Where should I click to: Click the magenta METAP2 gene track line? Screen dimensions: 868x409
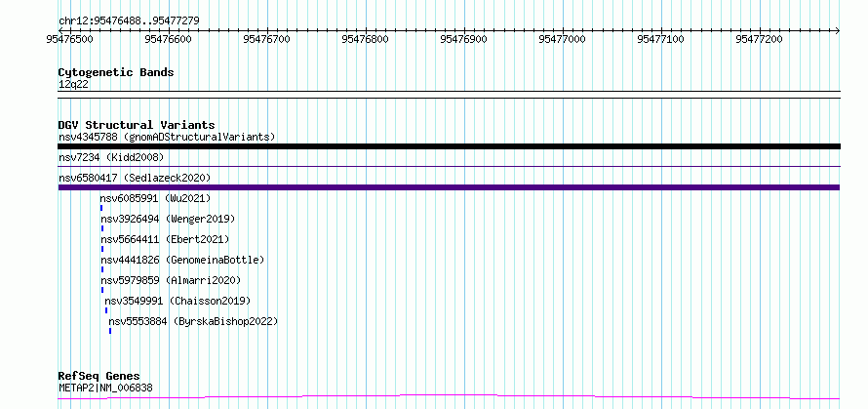[449, 397]
